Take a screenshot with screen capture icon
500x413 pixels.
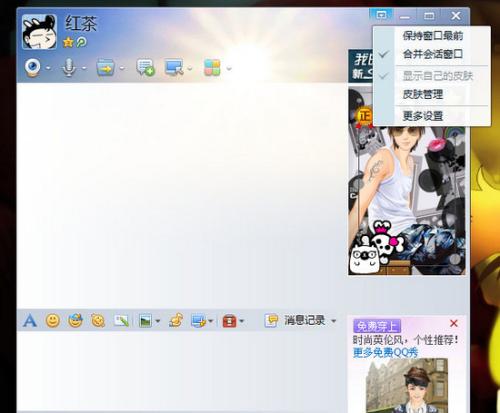(199, 321)
